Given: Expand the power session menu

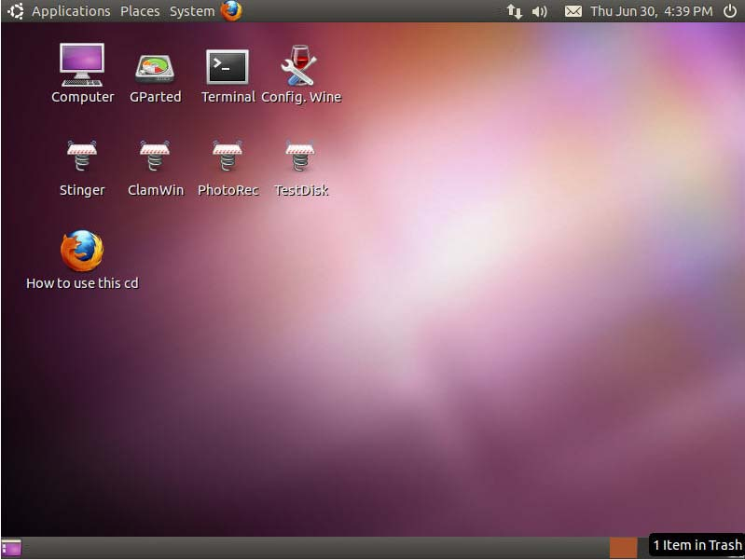Looking at the screenshot, I should (x=729, y=11).
